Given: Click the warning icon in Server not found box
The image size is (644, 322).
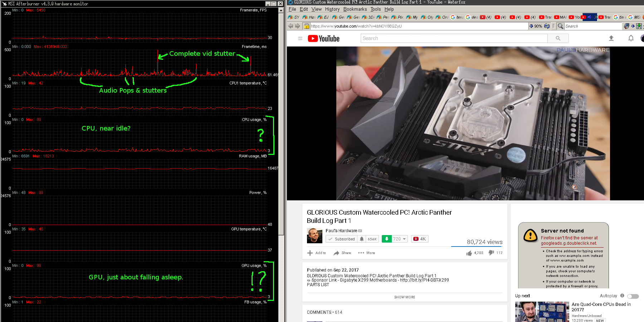Looking at the screenshot, I should coord(530,235).
